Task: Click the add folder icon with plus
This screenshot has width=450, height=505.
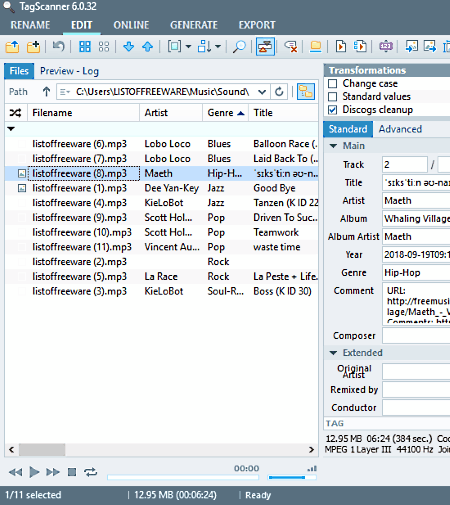Action: (34, 47)
